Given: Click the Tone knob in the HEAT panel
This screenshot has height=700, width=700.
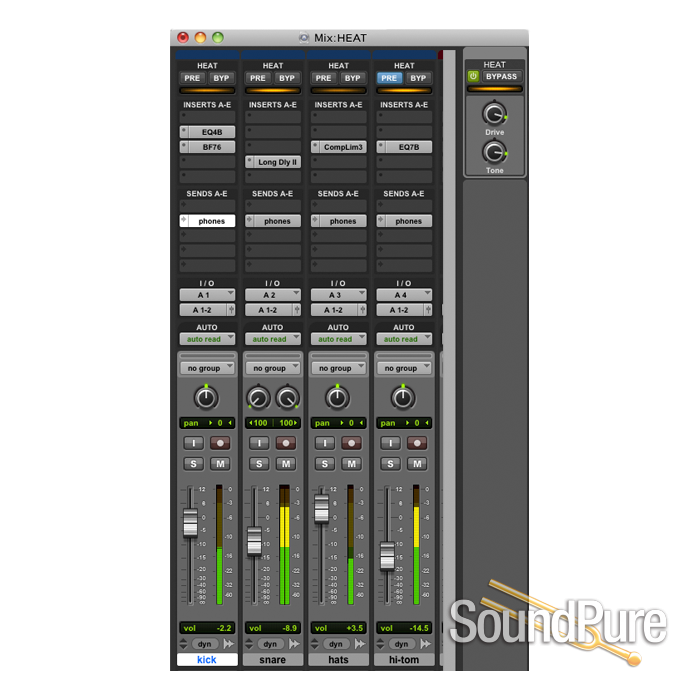Looking at the screenshot, I should tap(494, 153).
